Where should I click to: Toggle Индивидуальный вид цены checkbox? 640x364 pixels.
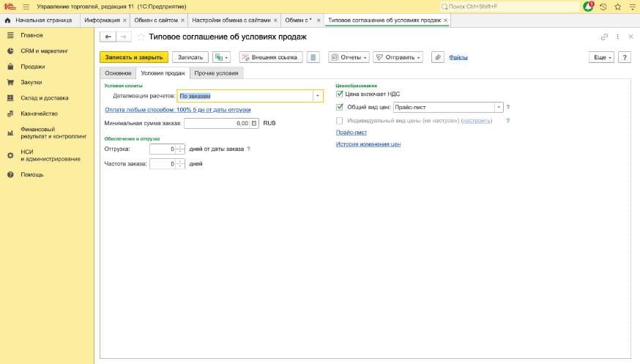click(339, 121)
